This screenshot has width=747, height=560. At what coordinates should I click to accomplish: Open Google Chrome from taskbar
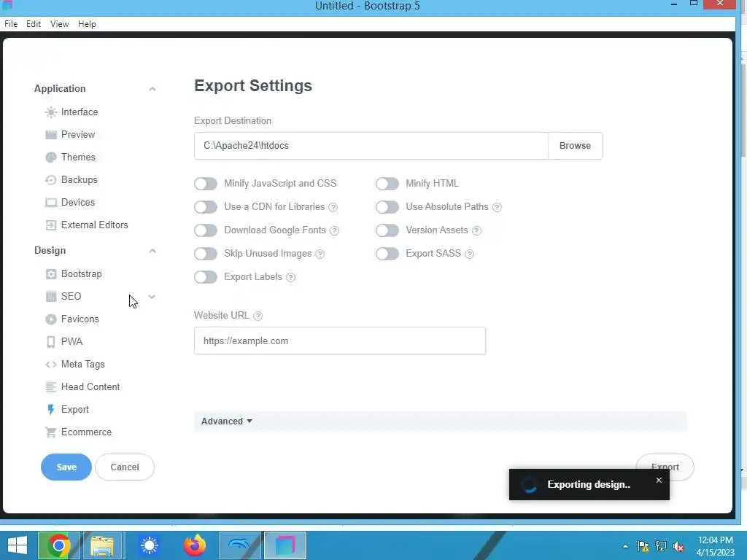[x=58, y=545]
